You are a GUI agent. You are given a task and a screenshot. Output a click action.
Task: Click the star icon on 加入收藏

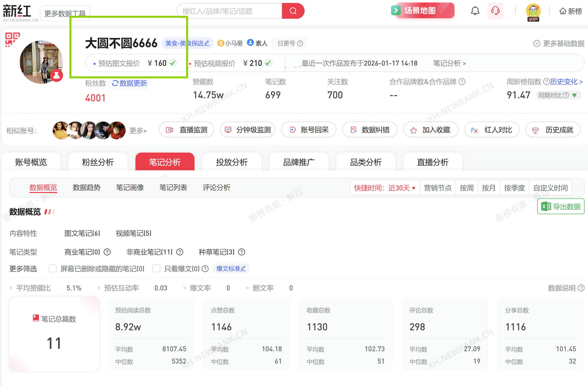coord(413,130)
